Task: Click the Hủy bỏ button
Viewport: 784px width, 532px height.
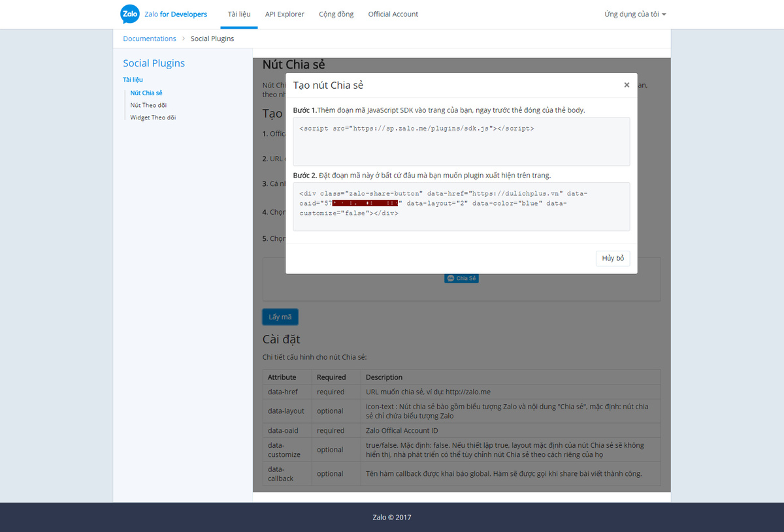Action: coord(613,258)
